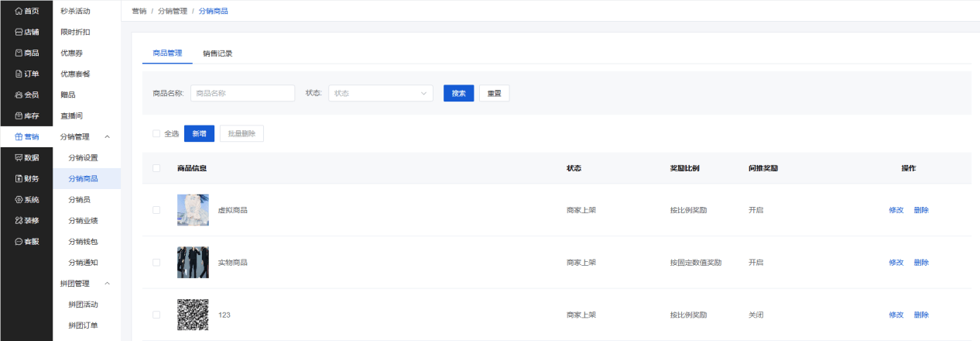
Task: Click the 新增 add button
Action: click(199, 133)
